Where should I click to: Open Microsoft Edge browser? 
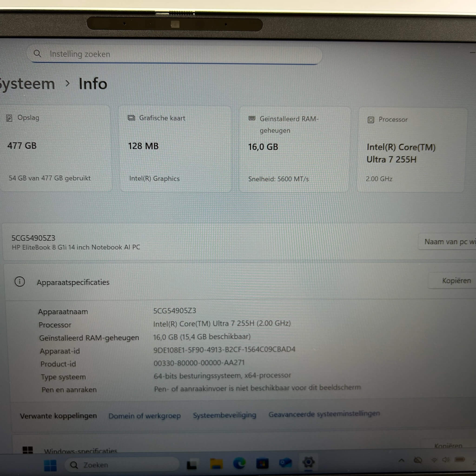point(239,463)
